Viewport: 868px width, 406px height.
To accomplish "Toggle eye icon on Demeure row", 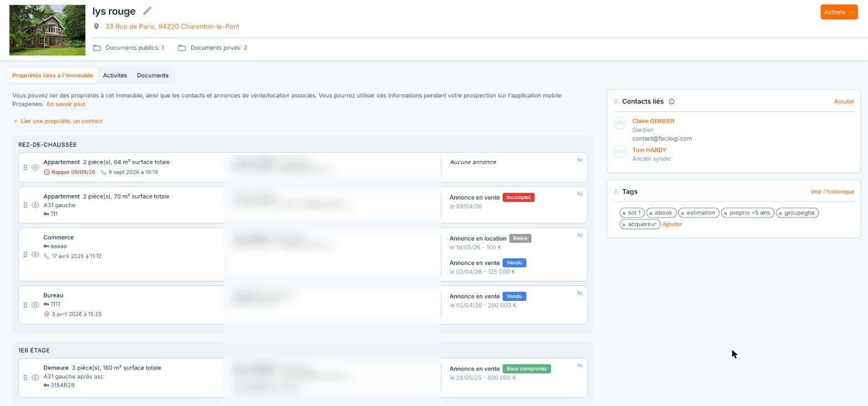I will point(35,378).
